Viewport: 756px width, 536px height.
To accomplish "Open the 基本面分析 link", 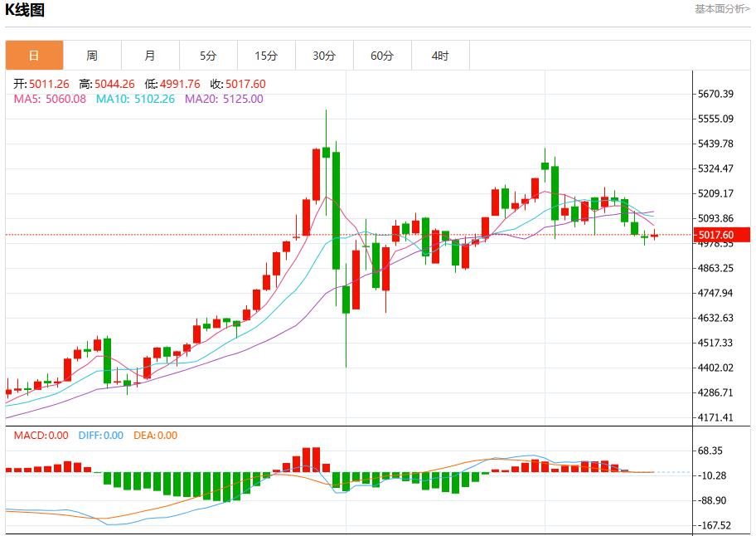I will pyautogui.click(x=722, y=8).
